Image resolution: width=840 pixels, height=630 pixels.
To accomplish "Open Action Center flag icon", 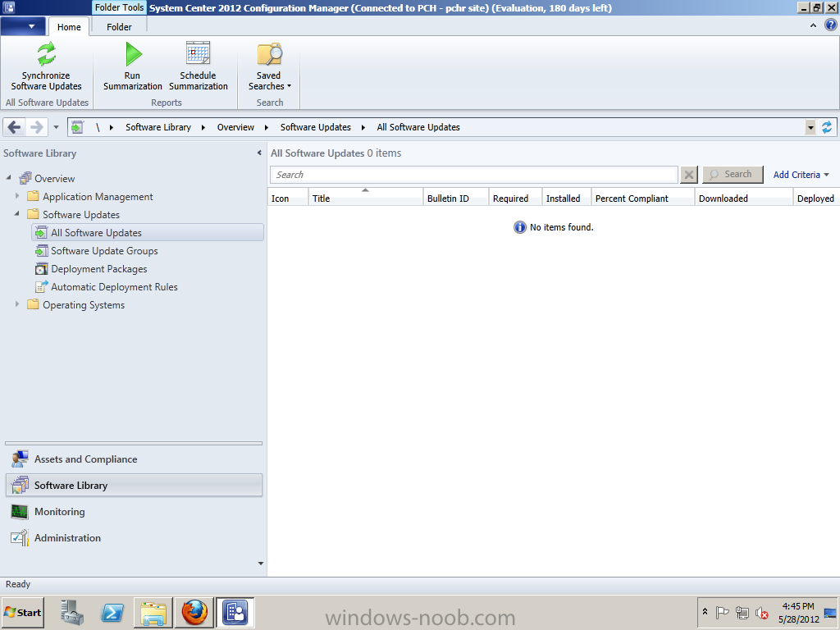I will pyautogui.click(x=722, y=612).
